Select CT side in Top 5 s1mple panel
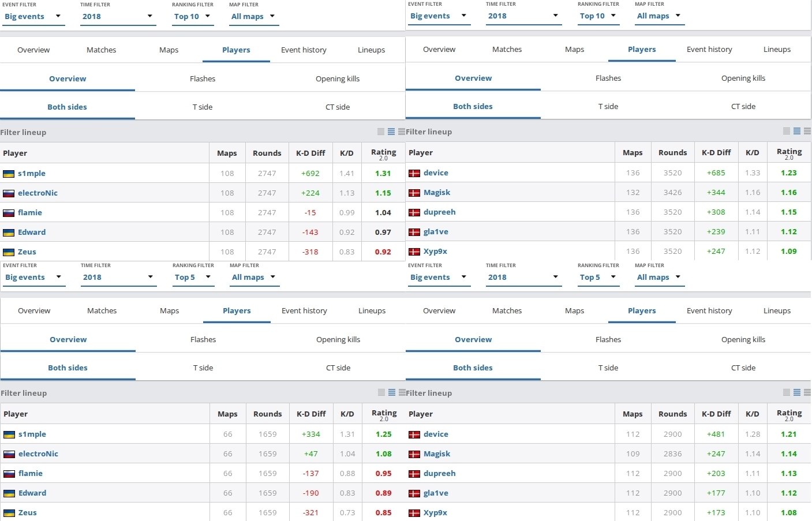The width and height of the screenshot is (812, 521). pyautogui.click(x=338, y=368)
